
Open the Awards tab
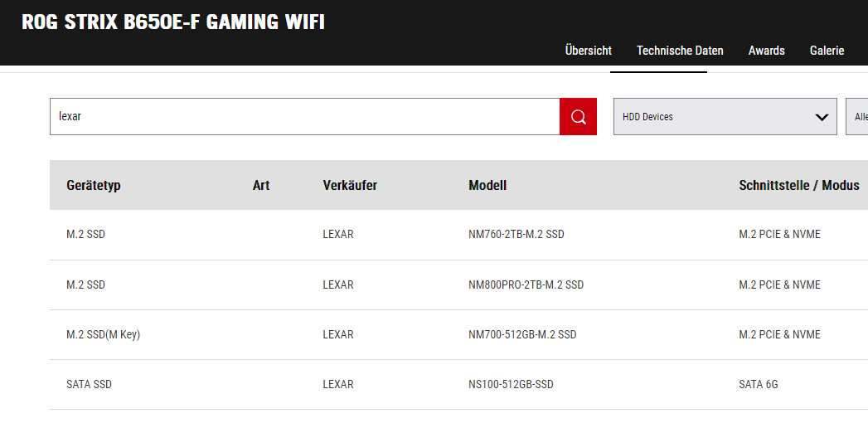click(767, 51)
